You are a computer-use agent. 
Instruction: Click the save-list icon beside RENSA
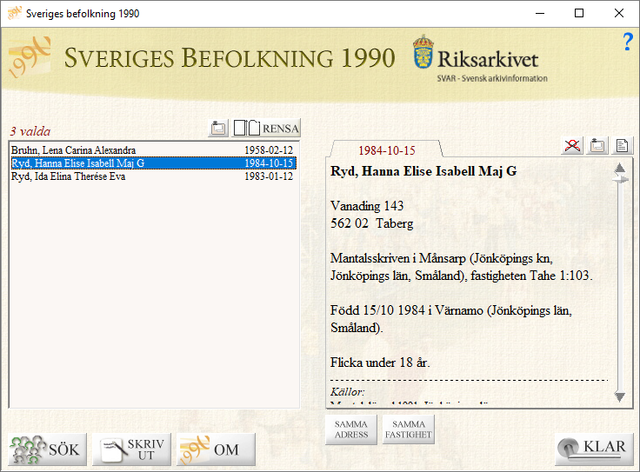tap(218, 128)
